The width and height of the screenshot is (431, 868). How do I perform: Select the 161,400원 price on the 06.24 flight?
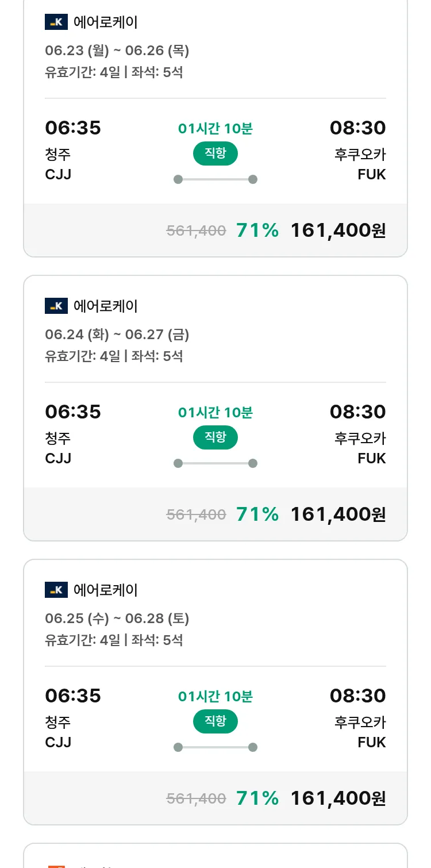click(338, 514)
